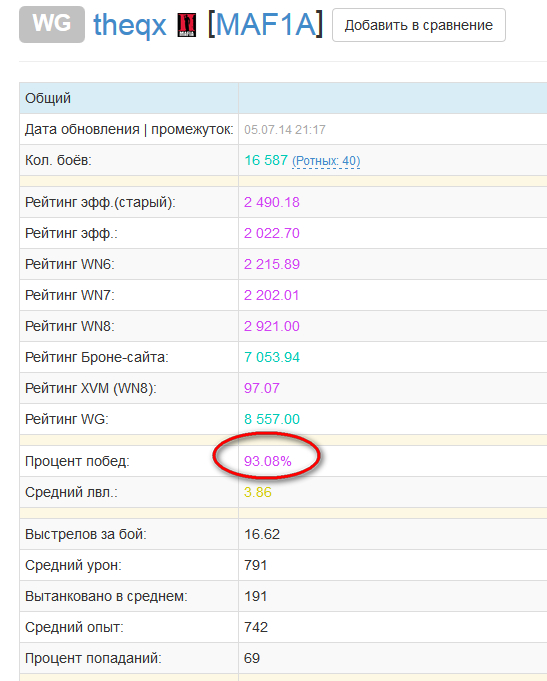Click the WG badge icon

pyautogui.click(x=52, y=24)
